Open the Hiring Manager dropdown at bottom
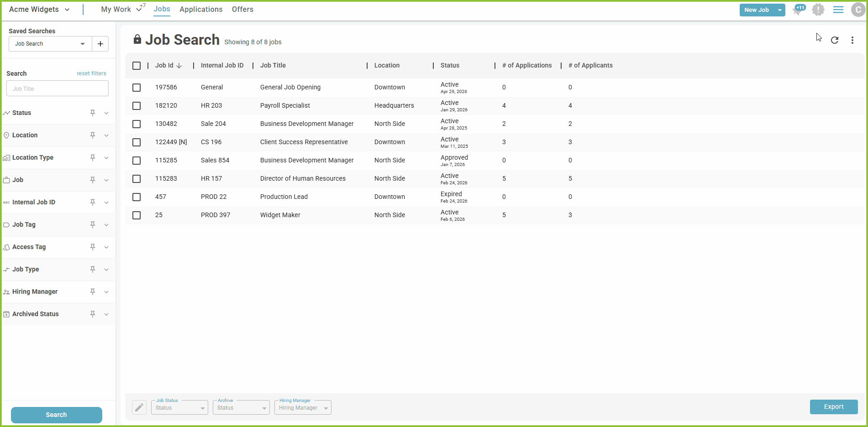This screenshot has height=427, width=868. tap(303, 407)
